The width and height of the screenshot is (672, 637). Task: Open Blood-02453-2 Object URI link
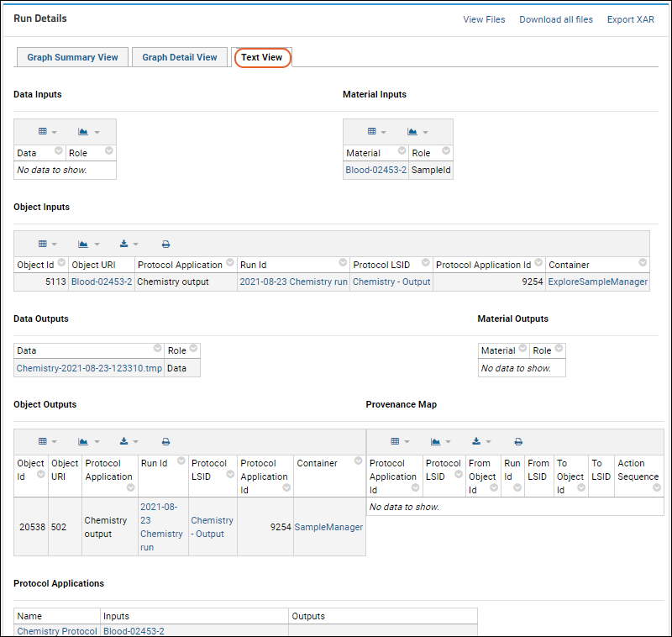pyautogui.click(x=102, y=282)
